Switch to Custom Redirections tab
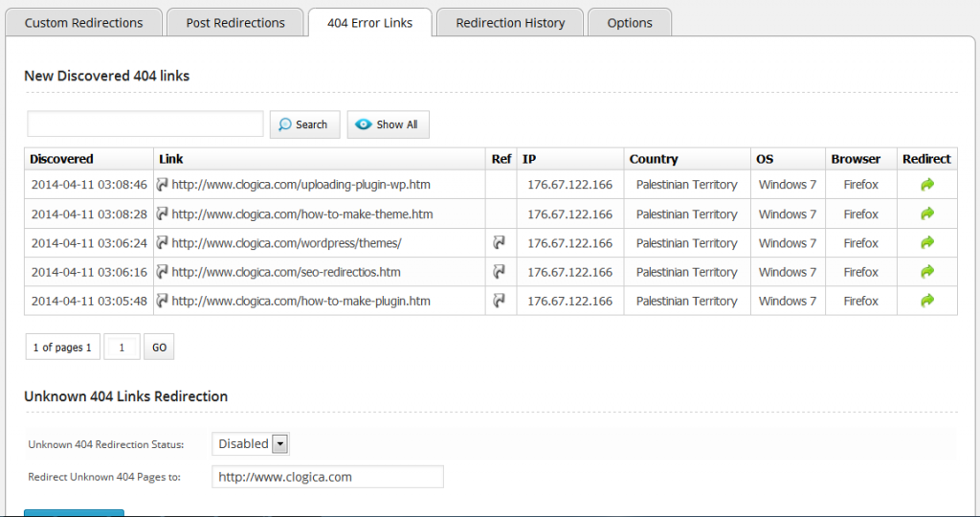The image size is (980, 517). tap(83, 22)
